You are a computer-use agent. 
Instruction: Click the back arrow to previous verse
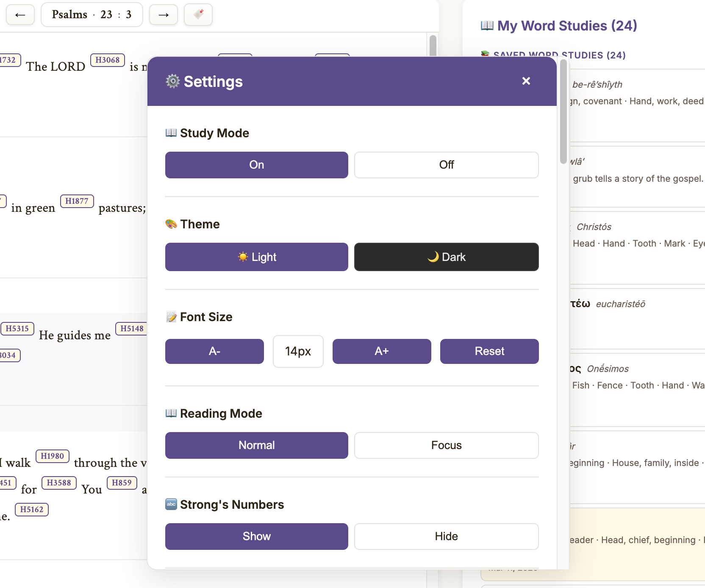[20, 14]
